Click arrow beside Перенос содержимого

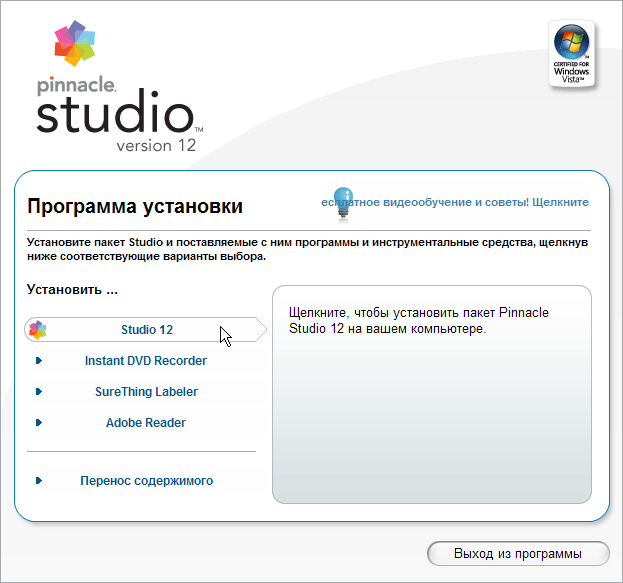tap(39, 480)
